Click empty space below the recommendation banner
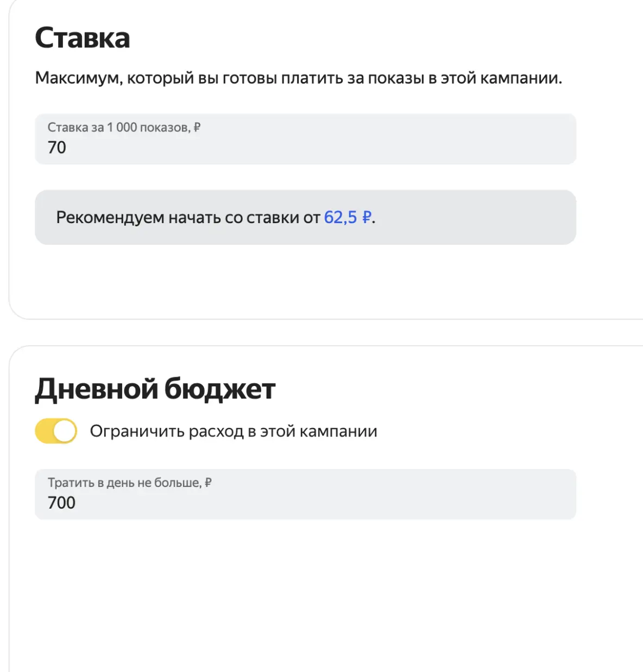The image size is (643, 672). 305,280
